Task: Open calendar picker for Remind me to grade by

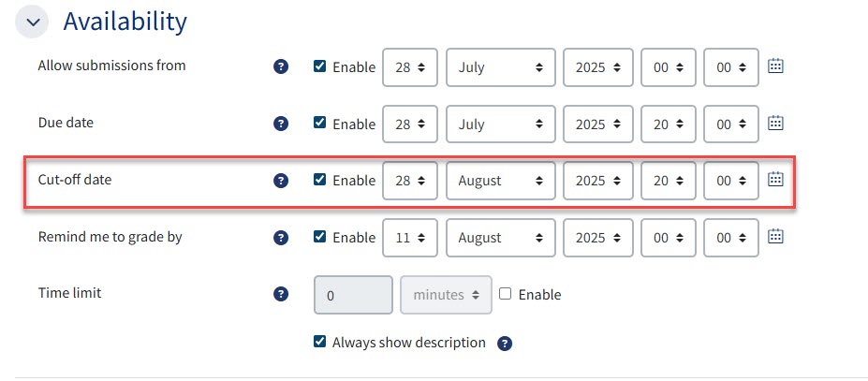Action: point(775,237)
